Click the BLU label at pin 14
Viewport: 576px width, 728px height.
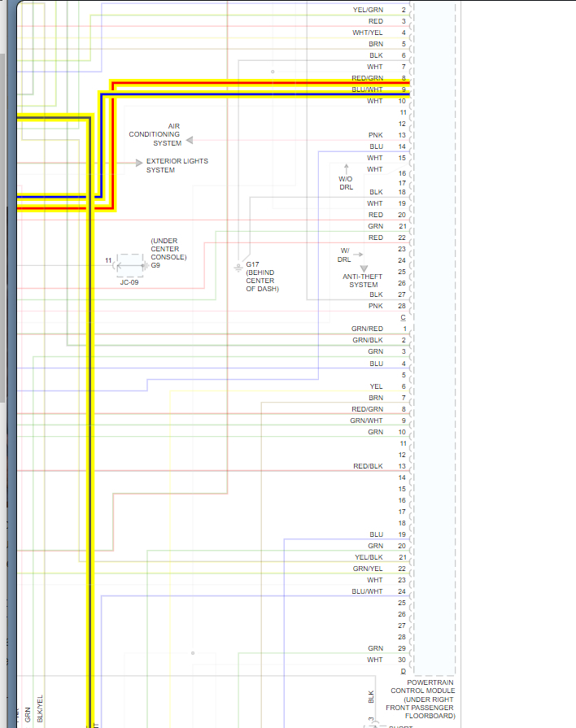click(376, 146)
